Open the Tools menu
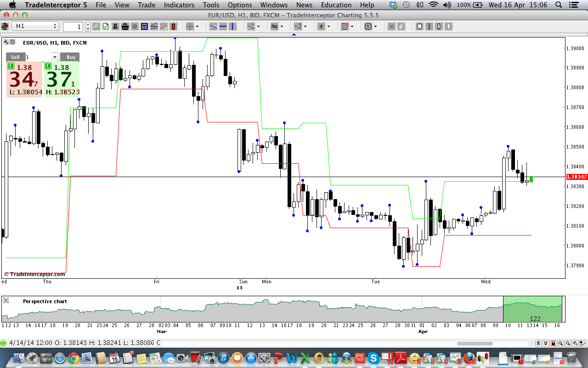The image size is (588, 368). tap(211, 5)
